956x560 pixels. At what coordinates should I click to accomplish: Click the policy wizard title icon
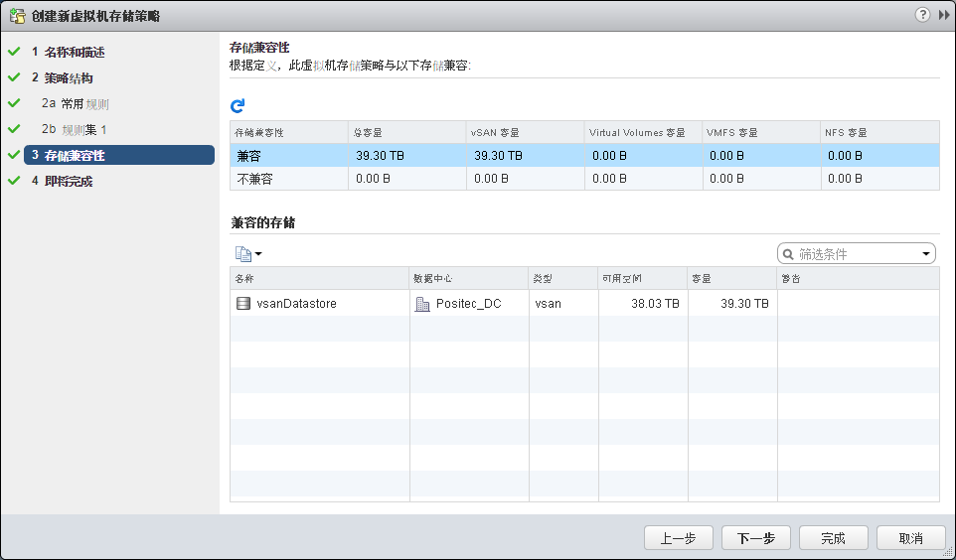click(x=17, y=16)
